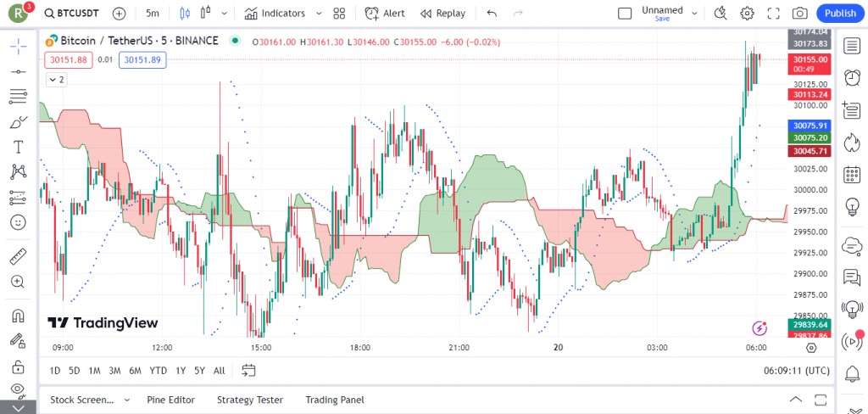
Task: Undo the last chart action
Action: [x=492, y=14]
